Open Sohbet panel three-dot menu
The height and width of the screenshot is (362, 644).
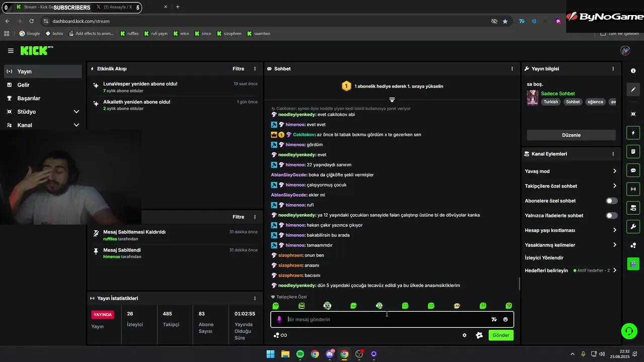pyautogui.click(x=512, y=69)
